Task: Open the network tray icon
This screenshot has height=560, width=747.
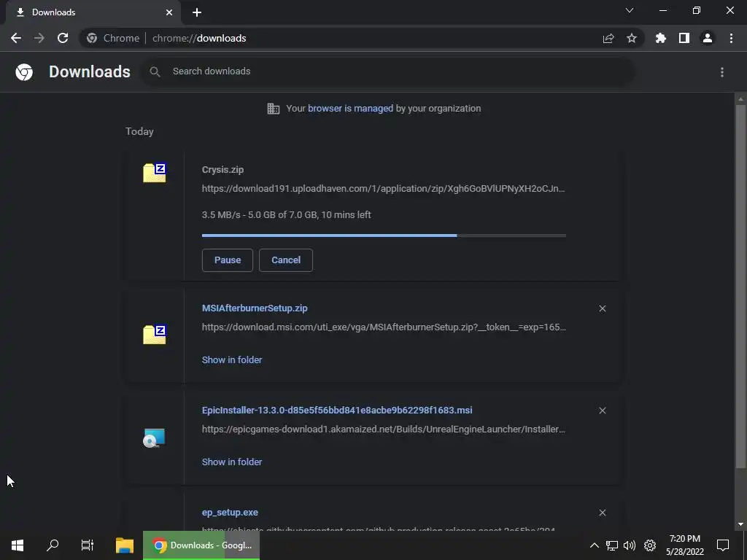Action: tap(612, 545)
